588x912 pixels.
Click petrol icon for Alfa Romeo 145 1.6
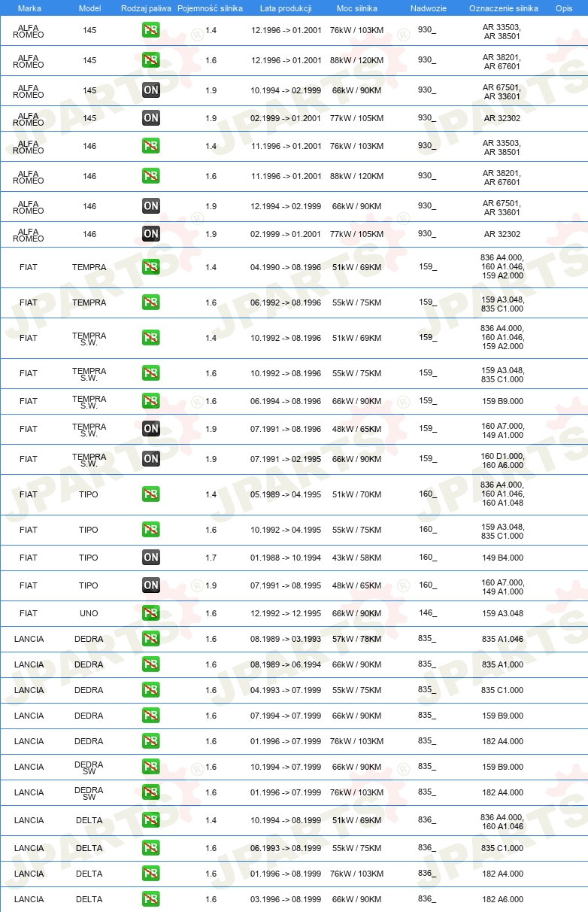[x=151, y=60]
